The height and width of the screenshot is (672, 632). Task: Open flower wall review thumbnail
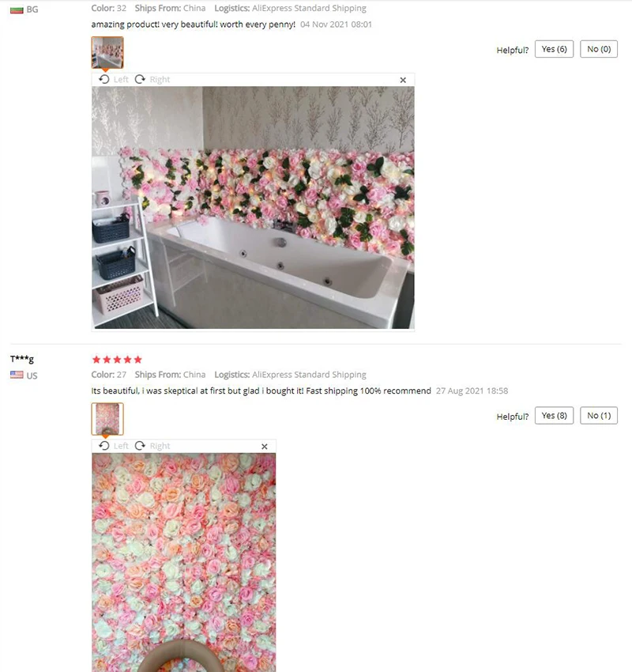[x=107, y=419]
